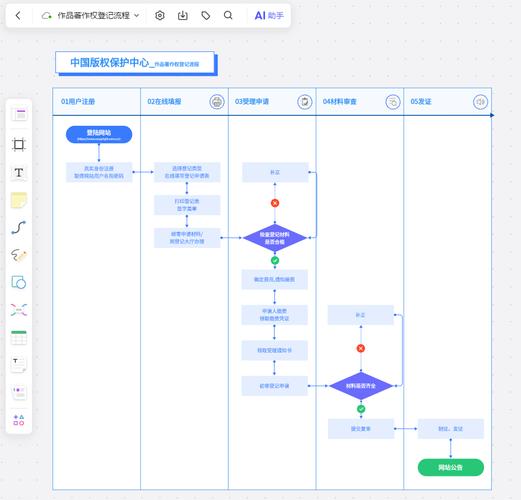Select the mind map tool
This screenshot has width=521, height=500.
pyautogui.click(x=19, y=310)
